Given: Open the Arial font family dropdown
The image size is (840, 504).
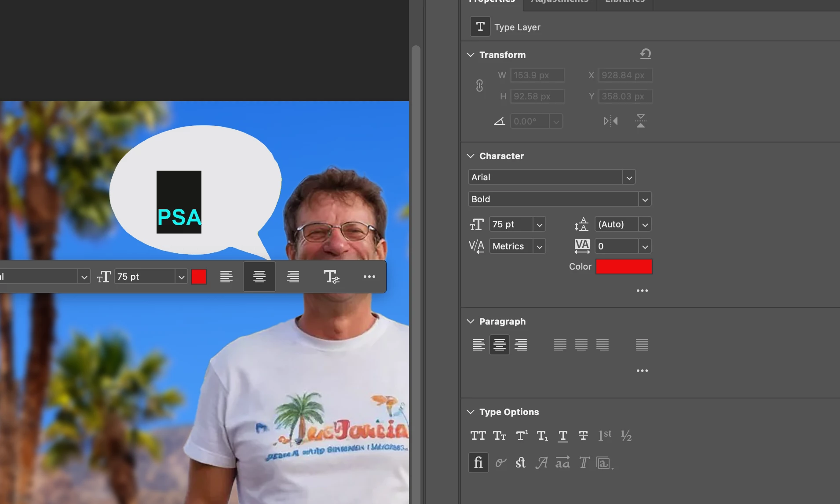Looking at the screenshot, I should click(629, 177).
